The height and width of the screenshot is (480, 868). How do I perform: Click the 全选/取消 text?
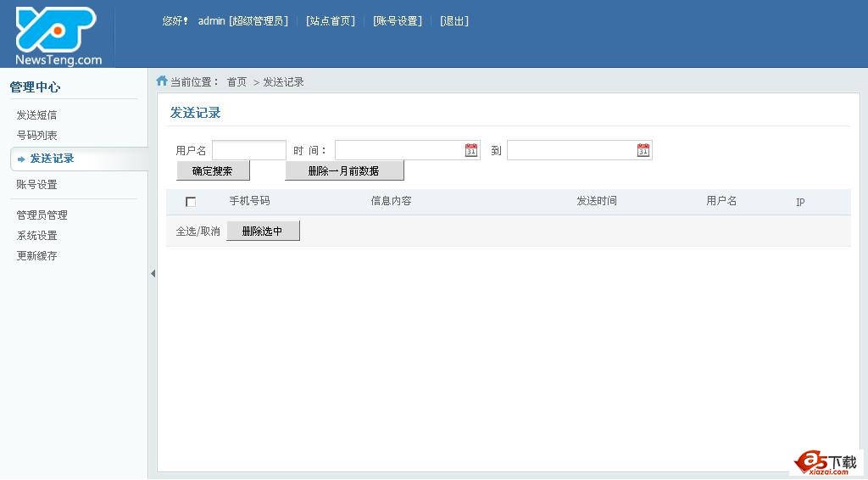[x=198, y=231]
